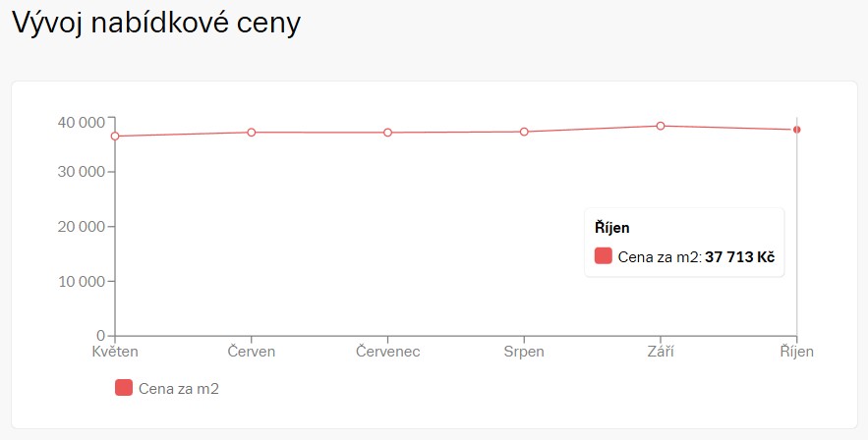
Task: Click the "Srpen" x-axis label
Action: [524, 352]
